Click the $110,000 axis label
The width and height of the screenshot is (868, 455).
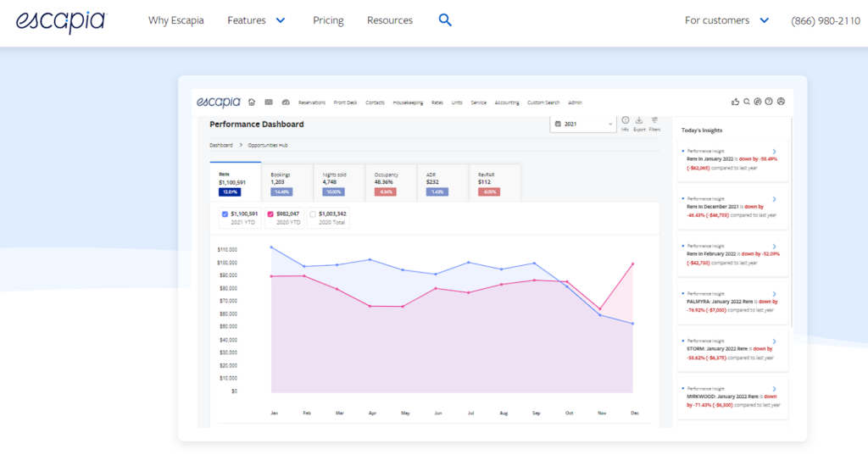point(227,250)
